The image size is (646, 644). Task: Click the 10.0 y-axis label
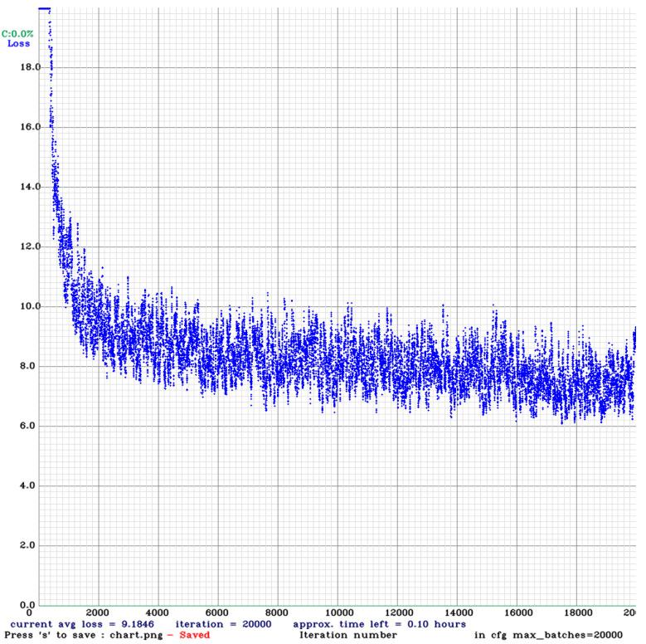31,306
